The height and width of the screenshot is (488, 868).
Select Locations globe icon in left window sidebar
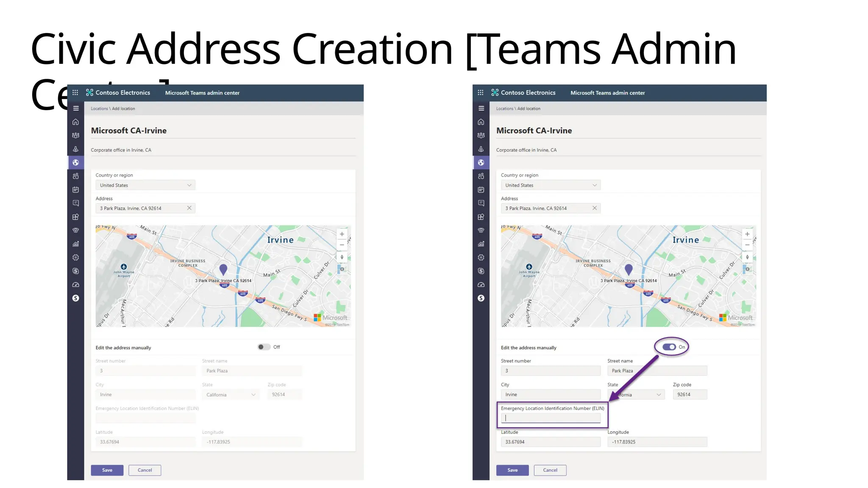(75, 163)
